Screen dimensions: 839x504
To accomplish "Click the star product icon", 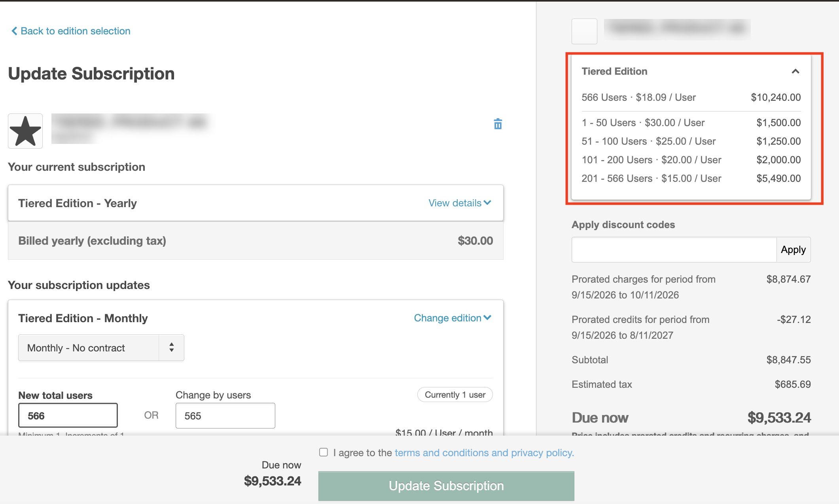I will [25, 131].
